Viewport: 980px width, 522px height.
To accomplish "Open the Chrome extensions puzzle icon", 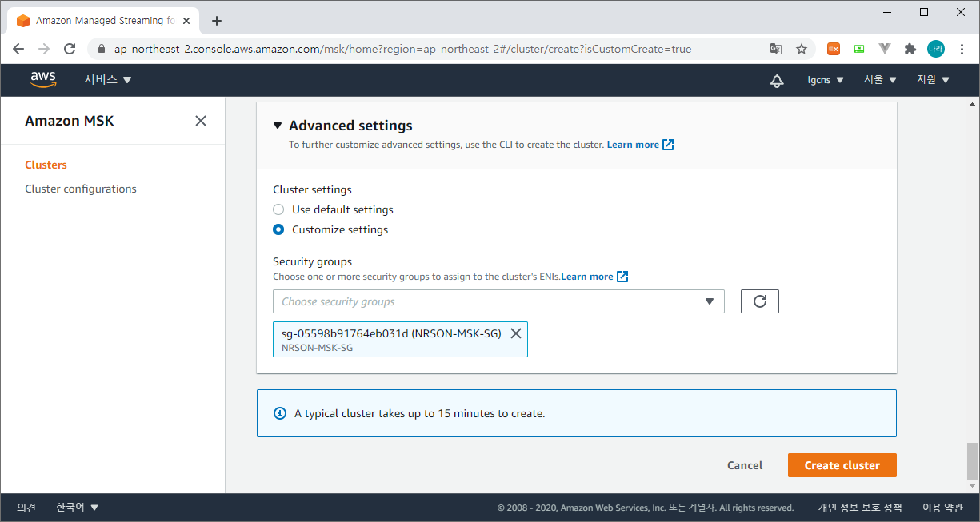I will coord(910,49).
